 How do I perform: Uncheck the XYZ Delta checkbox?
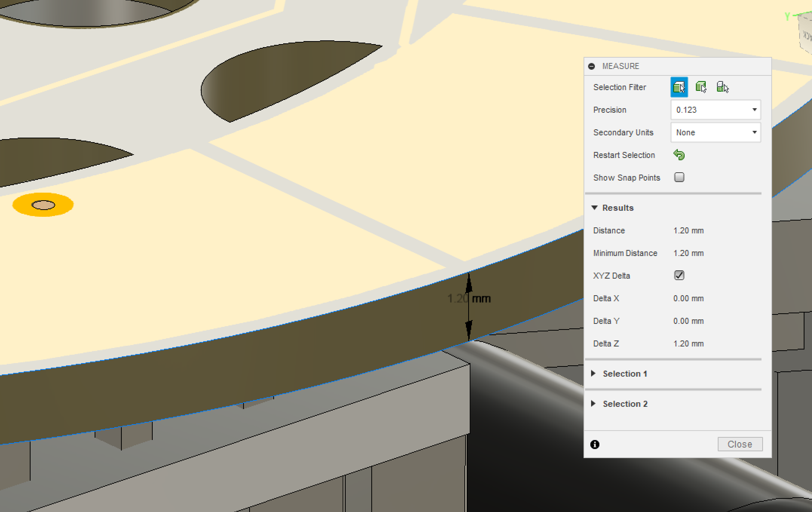679,275
